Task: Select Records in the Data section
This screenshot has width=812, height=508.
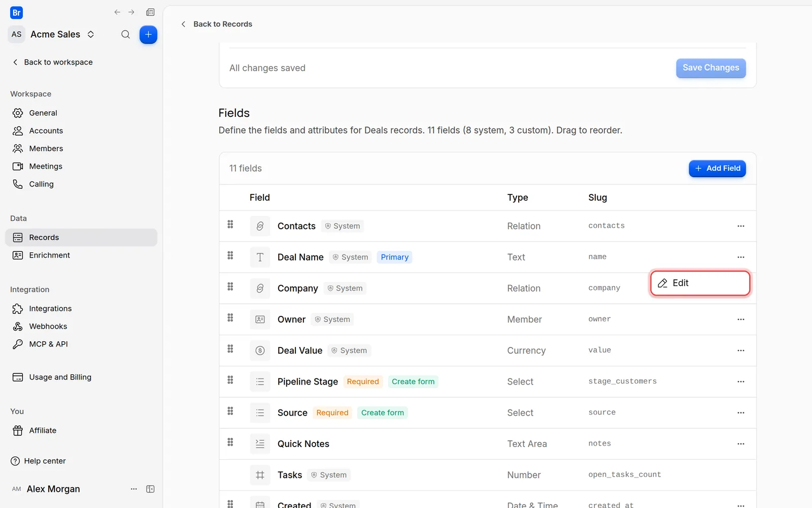Action: [81, 237]
